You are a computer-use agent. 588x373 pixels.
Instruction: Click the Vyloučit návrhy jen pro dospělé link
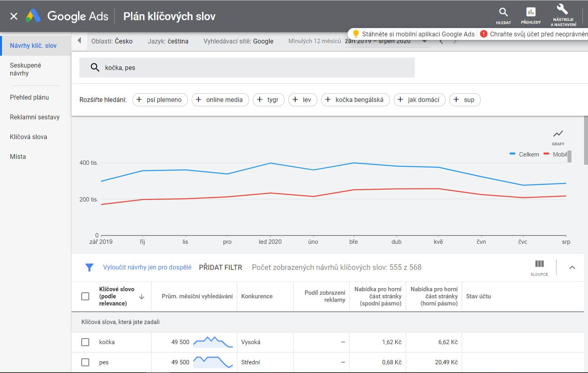[147, 268]
